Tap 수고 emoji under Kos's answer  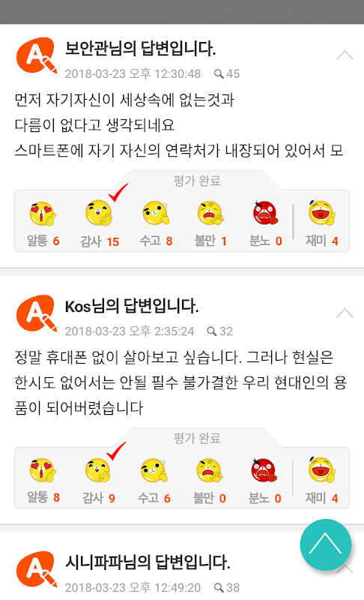coord(154,470)
